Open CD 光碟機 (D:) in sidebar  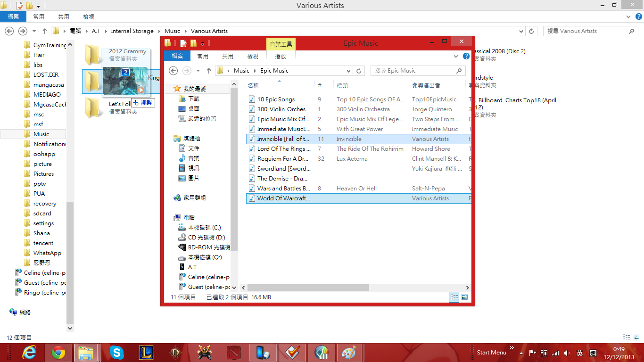(x=201, y=238)
